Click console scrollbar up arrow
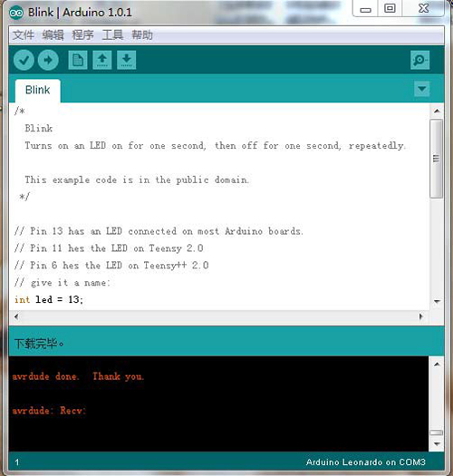This screenshot has width=453, height=476. pyautogui.click(x=437, y=364)
